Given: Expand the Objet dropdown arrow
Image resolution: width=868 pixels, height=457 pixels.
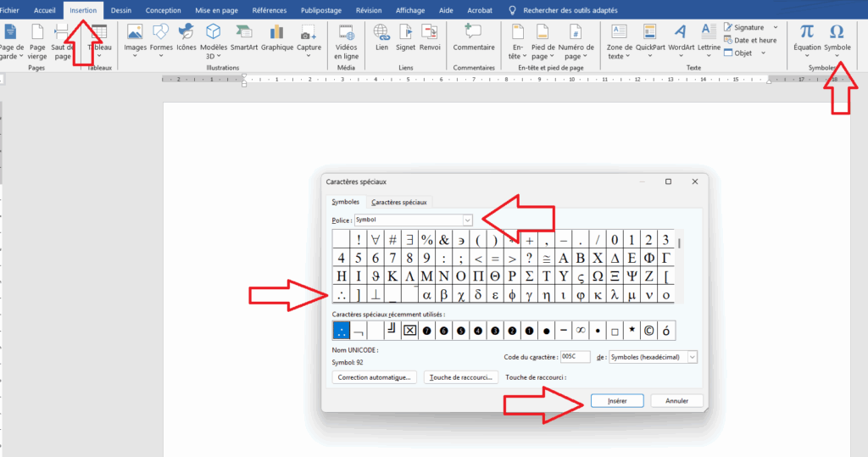Looking at the screenshot, I should [763, 53].
